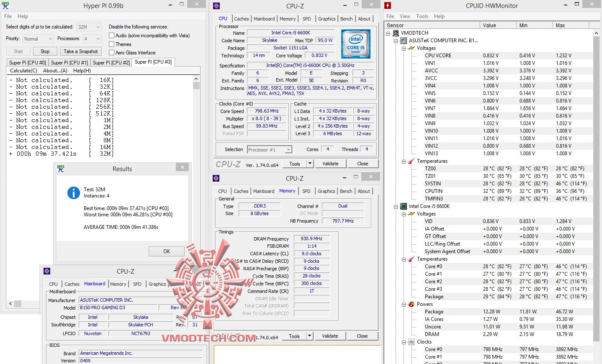Open Caches tab in CPU-Z Processor window
The image size is (602, 364).
(x=242, y=19)
